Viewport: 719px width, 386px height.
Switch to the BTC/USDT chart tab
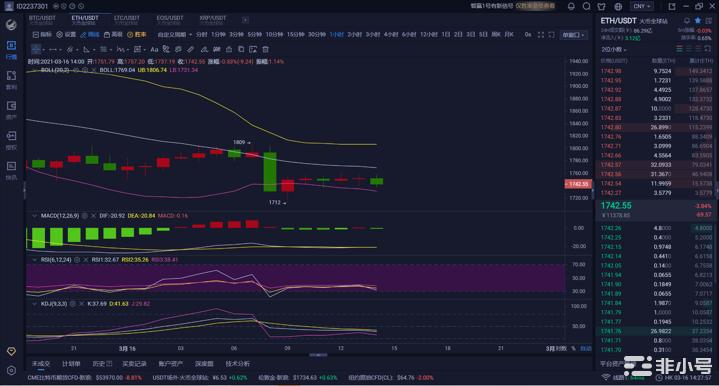[x=42, y=20]
